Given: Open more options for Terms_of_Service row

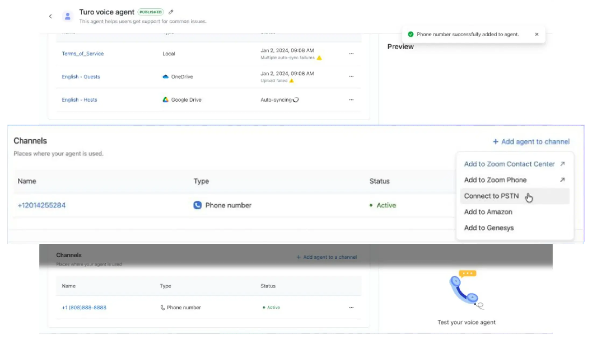Looking at the screenshot, I should point(351,54).
